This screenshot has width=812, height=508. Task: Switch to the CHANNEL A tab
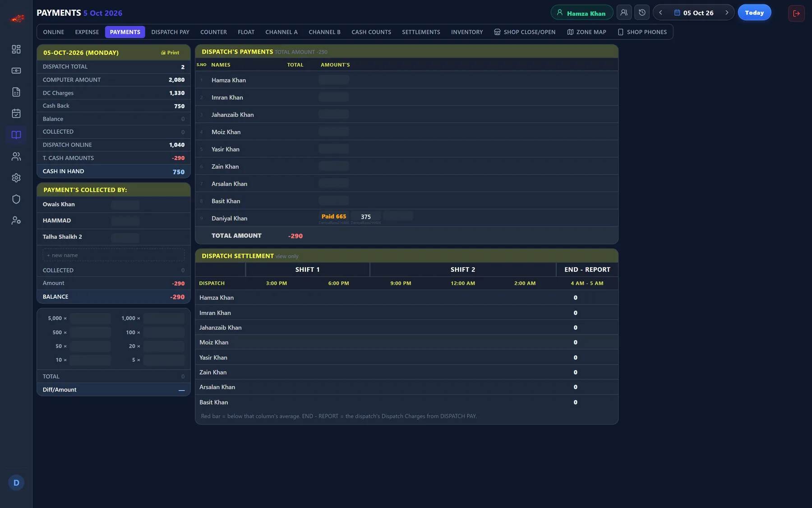point(281,32)
